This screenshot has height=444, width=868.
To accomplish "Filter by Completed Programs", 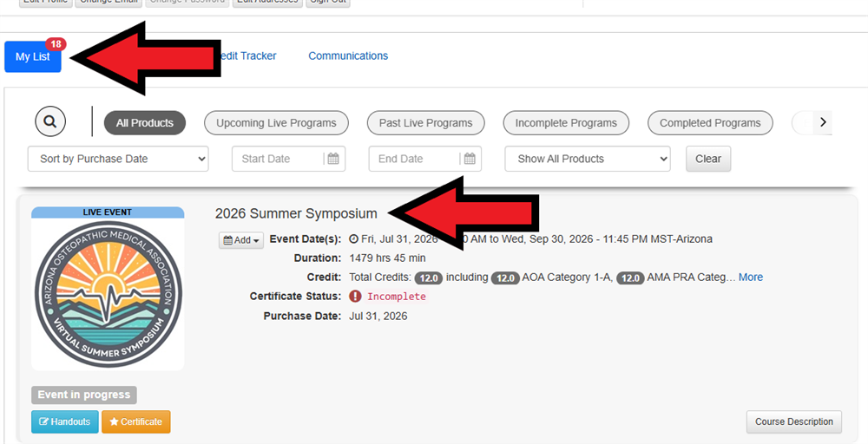I will click(x=710, y=123).
